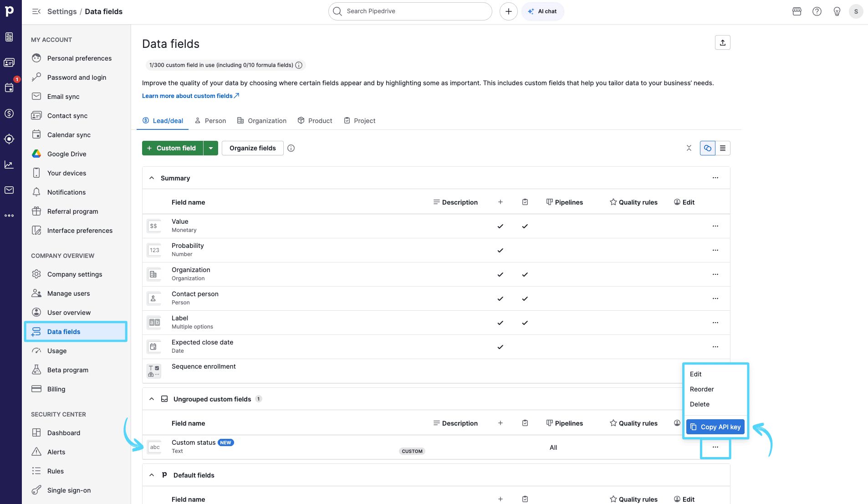Open the Help question mark icon
The width and height of the screenshot is (868, 504).
[x=817, y=11]
